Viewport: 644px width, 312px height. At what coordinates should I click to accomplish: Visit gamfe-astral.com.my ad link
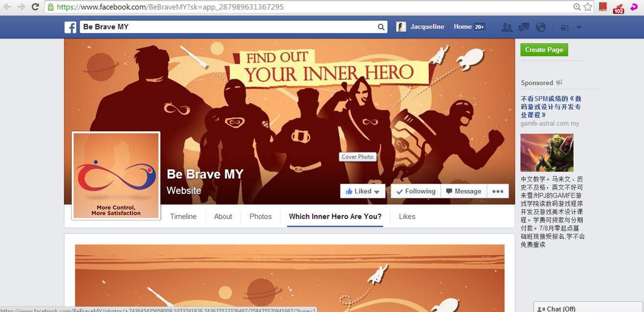coord(550,124)
